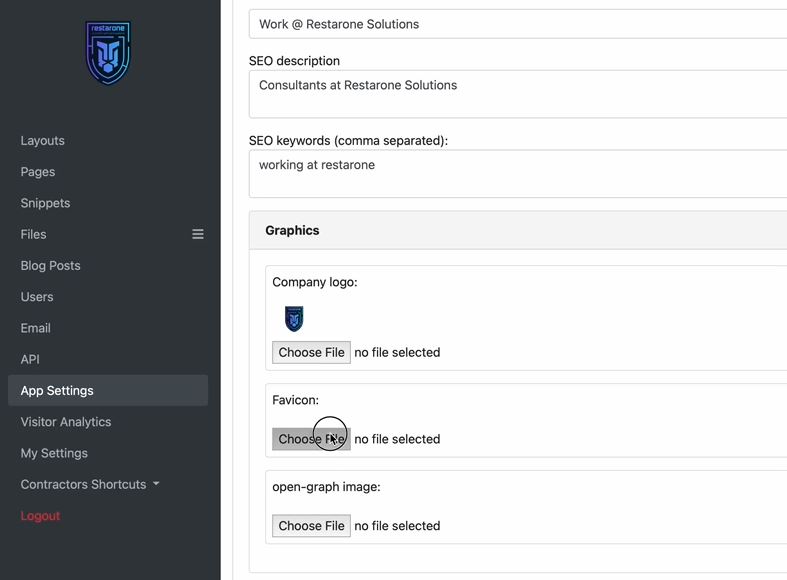This screenshot has height=580, width=787.
Task: Click 'no file selected' text under Favicon
Action: pos(397,439)
